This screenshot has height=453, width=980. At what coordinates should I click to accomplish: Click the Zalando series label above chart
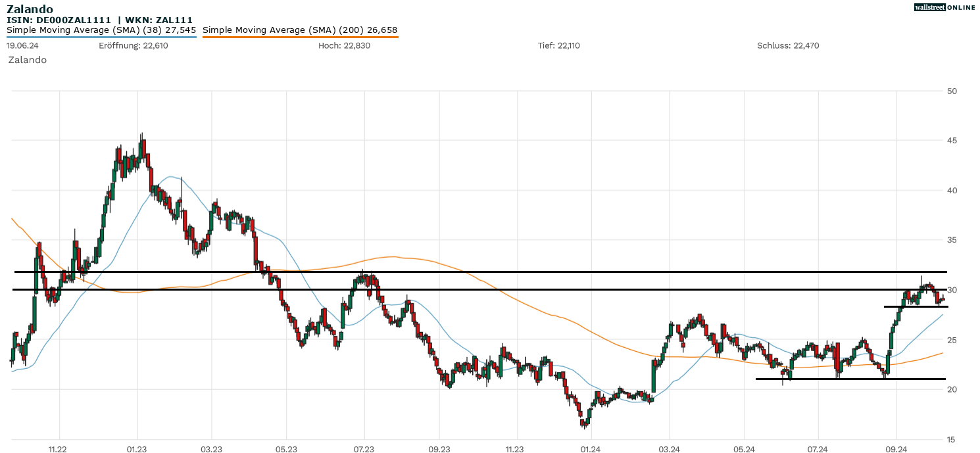pyautogui.click(x=27, y=60)
